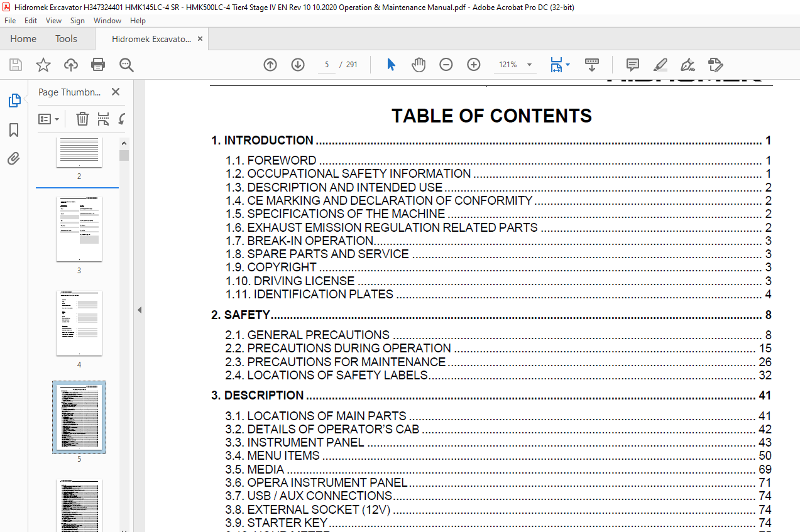
Task: Click the 3.3. INSTRUMENT PANEL entry
Action: pyautogui.click(x=498, y=443)
